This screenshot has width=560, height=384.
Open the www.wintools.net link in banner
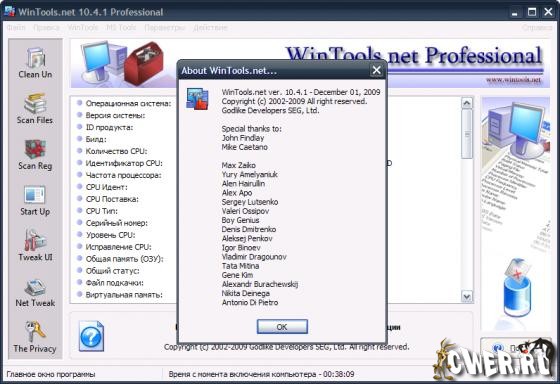point(513,80)
